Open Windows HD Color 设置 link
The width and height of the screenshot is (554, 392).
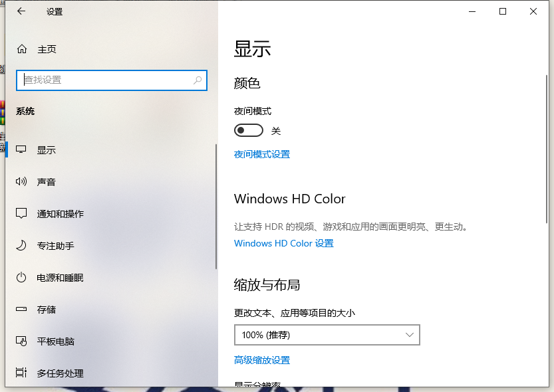coord(284,243)
